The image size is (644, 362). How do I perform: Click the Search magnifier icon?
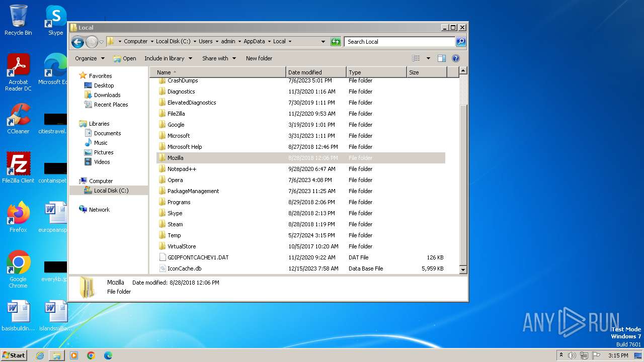(460, 42)
